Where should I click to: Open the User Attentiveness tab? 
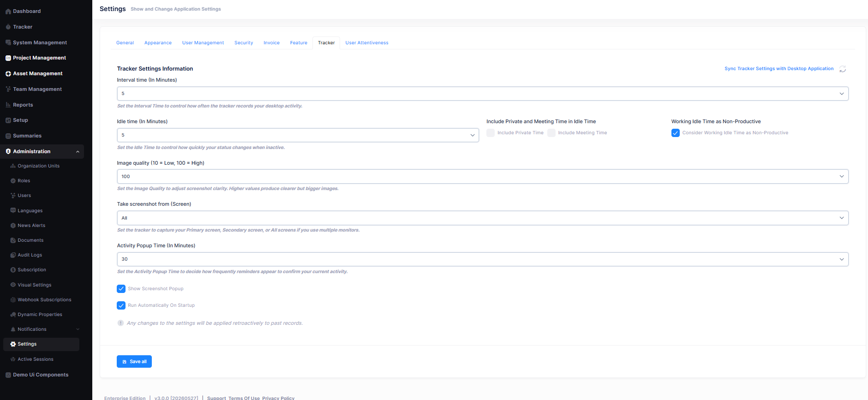point(367,43)
